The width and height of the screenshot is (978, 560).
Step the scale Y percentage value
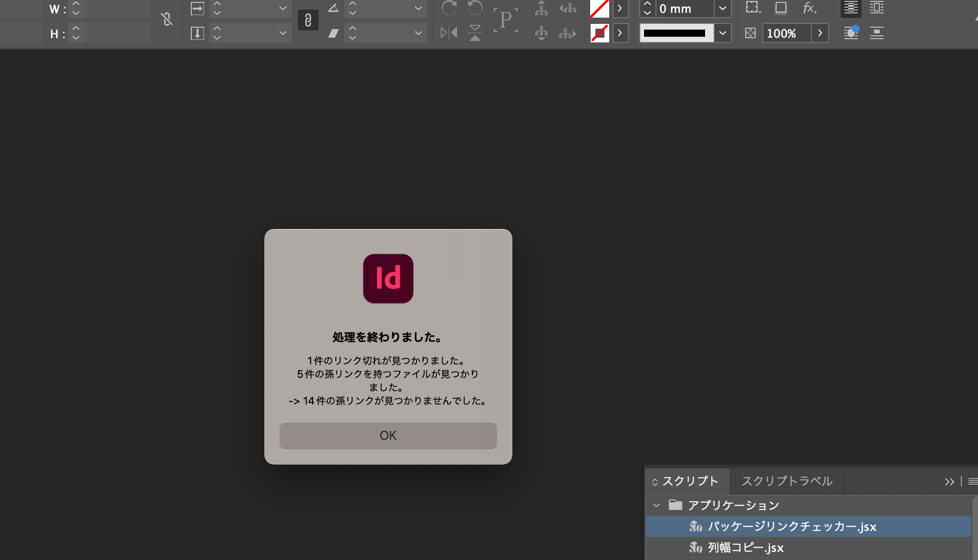(x=217, y=33)
